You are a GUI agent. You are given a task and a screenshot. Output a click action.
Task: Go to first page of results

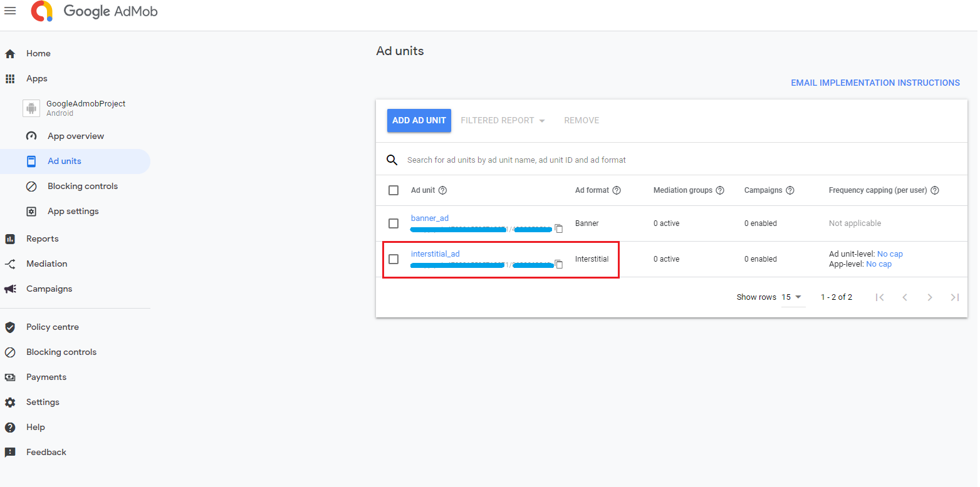coord(880,297)
